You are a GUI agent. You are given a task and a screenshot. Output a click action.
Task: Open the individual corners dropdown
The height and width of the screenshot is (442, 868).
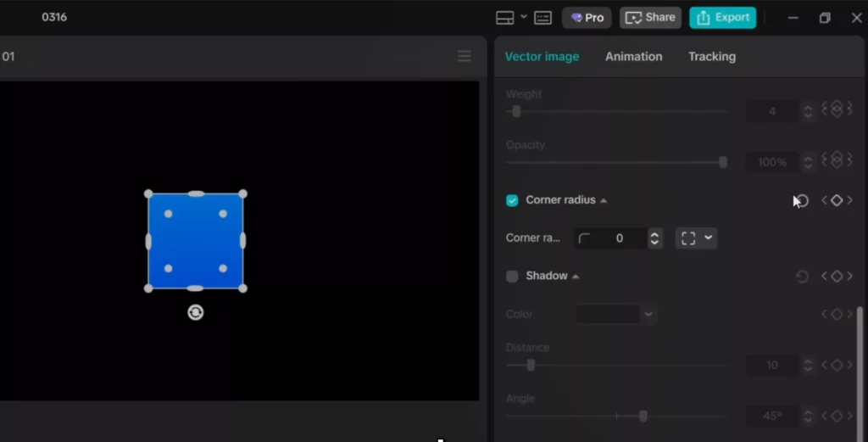tap(697, 238)
